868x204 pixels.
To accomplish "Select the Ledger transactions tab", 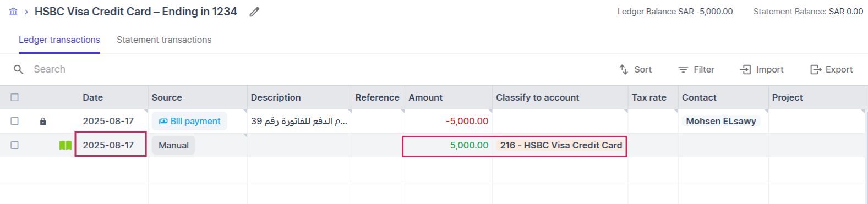I will click(x=59, y=40).
